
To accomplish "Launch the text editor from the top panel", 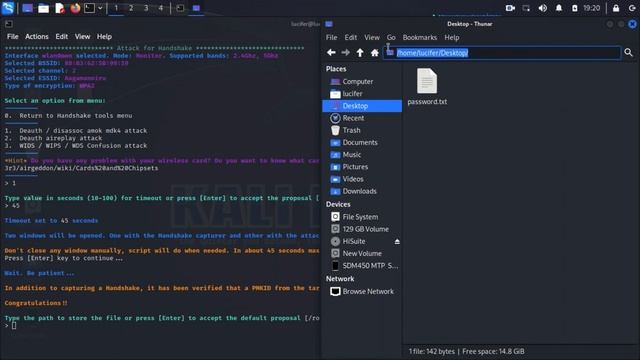I will click(x=60, y=8).
